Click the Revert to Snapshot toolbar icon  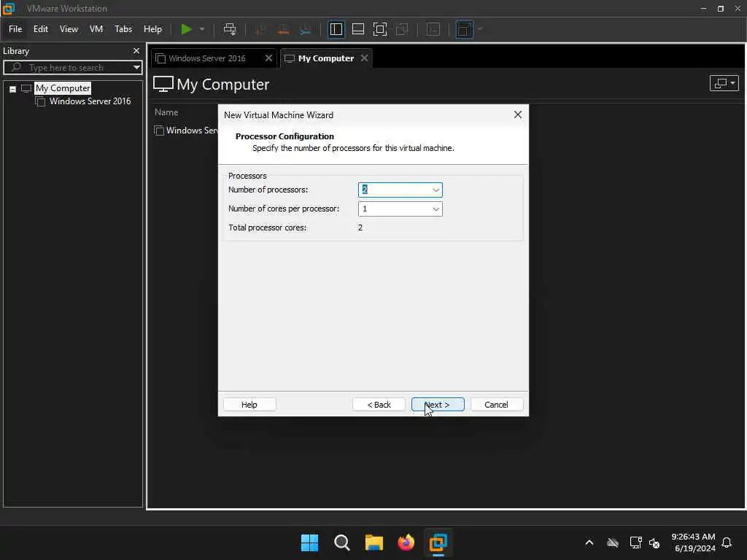tap(283, 29)
